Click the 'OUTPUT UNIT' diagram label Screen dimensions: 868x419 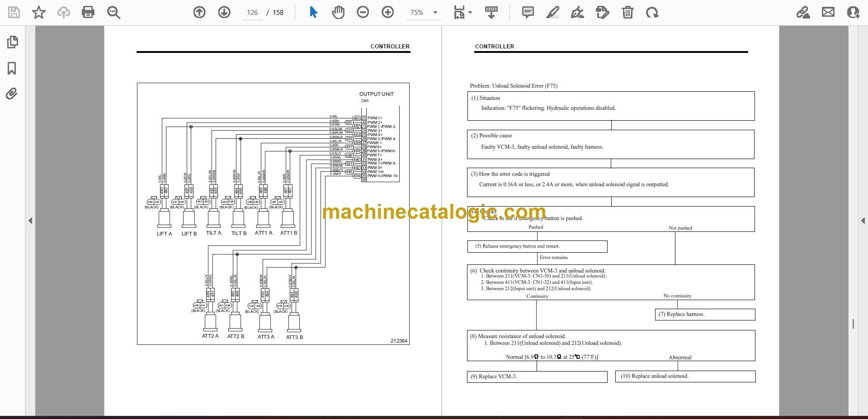point(376,94)
